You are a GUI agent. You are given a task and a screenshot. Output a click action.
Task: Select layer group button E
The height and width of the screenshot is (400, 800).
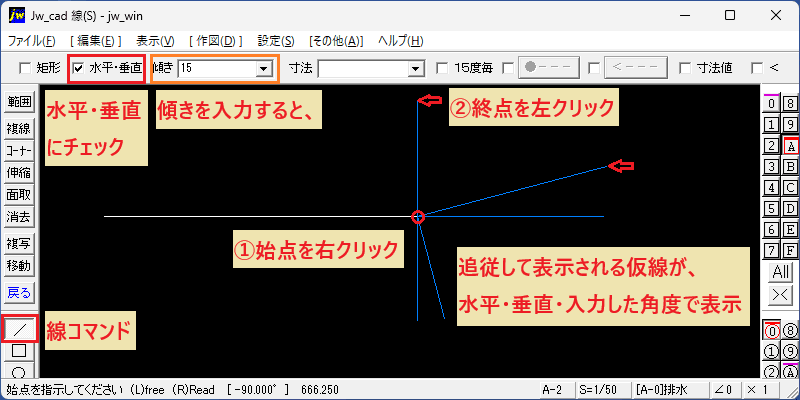pyautogui.click(x=790, y=230)
